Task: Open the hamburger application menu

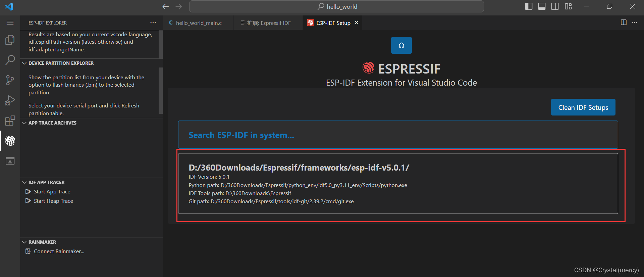Action: coord(10,23)
